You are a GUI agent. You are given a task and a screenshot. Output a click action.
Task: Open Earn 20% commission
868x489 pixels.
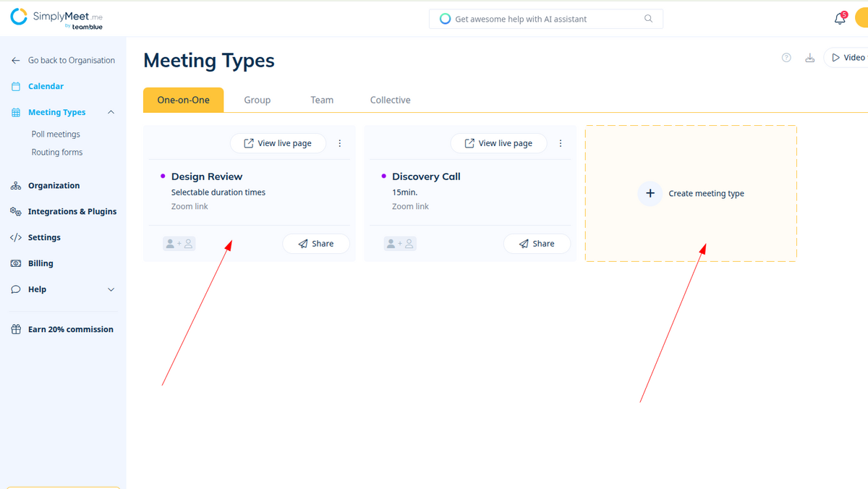70,330
